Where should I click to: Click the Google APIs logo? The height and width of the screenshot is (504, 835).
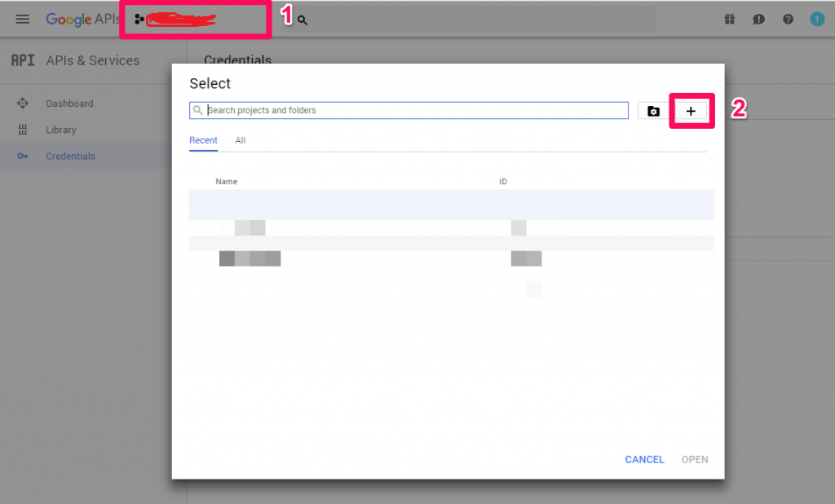tap(82, 19)
